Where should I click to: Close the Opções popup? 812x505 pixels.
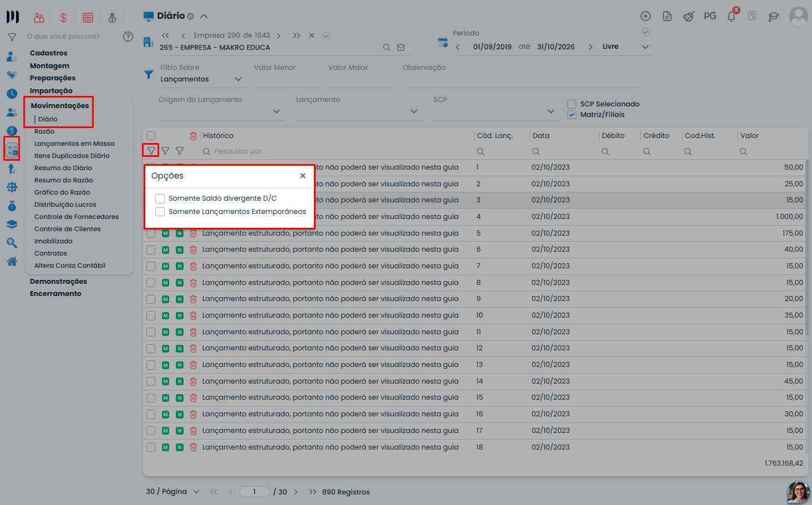(x=303, y=176)
